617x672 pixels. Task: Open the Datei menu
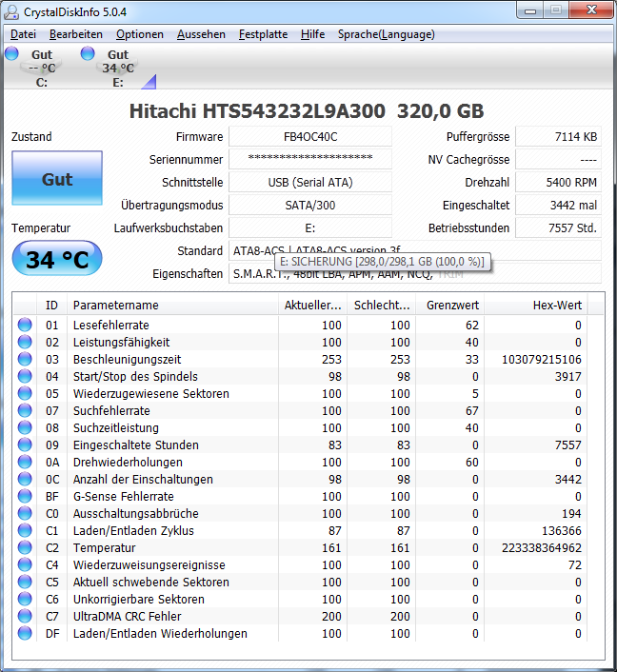coord(23,34)
